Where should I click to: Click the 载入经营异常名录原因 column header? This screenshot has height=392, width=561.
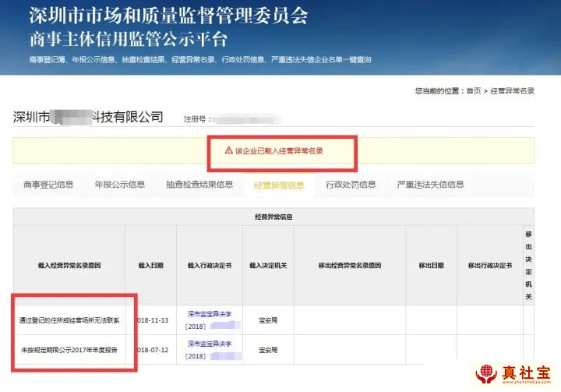click(69, 266)
